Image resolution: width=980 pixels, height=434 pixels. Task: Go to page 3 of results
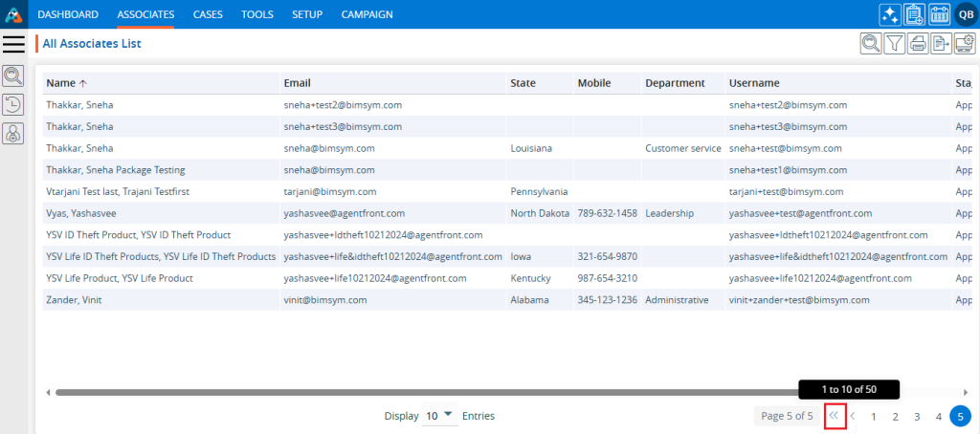[917, 417]
